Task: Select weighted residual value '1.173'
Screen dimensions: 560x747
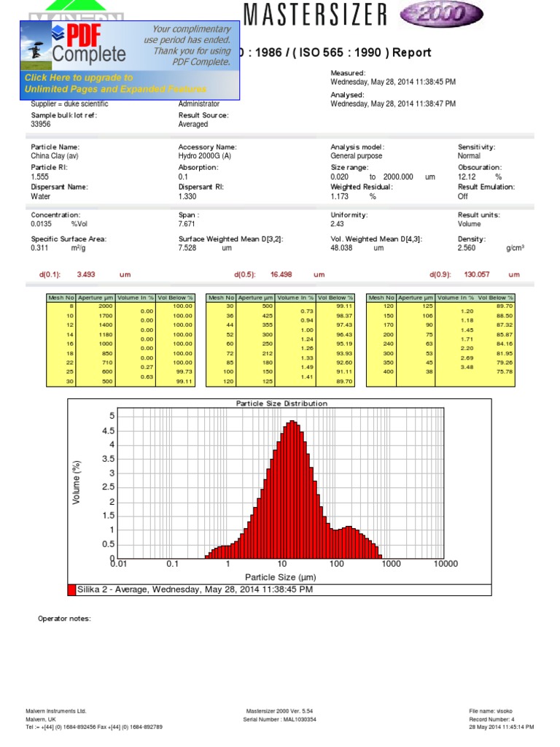Action: tap(340, 197)
